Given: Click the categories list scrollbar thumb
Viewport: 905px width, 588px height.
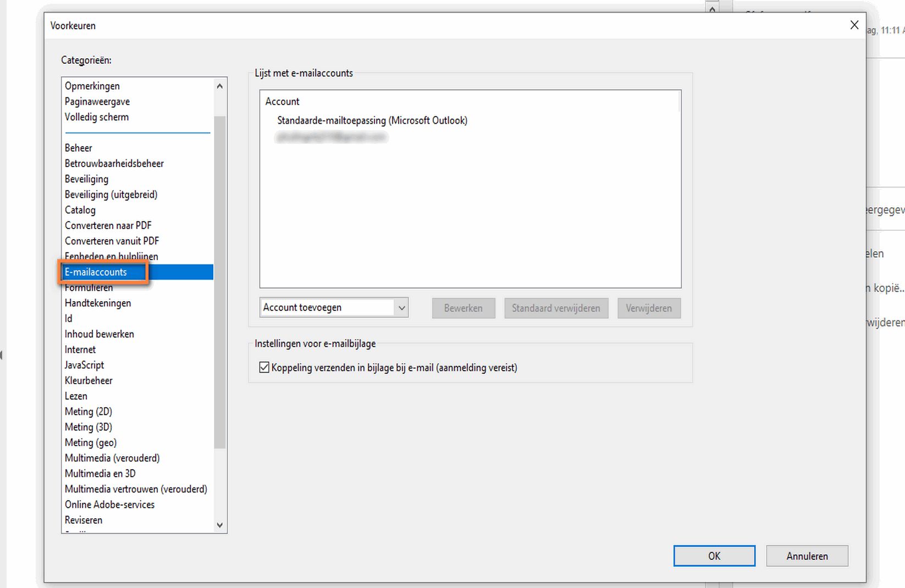Looking at the screenshot, I should pyautogui.click(x=219, y=282).
